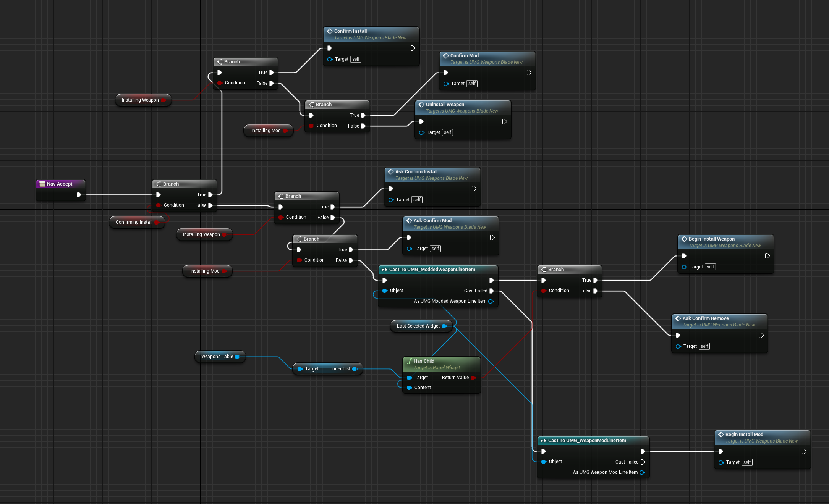Click the Object pin on UMG_WeaponModLineItem cast

[544, 462]
